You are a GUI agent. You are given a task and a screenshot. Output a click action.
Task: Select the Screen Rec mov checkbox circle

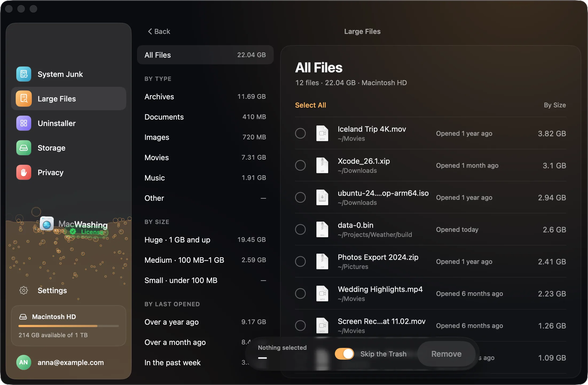(300, 325)
